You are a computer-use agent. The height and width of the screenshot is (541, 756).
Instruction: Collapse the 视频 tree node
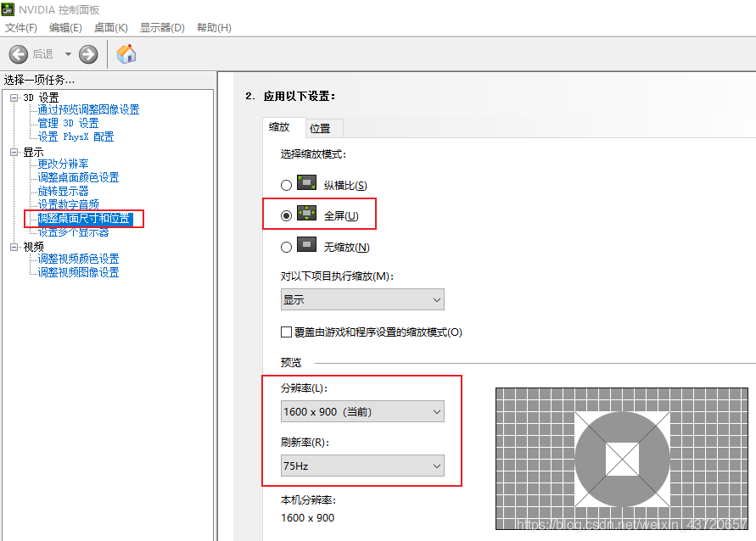(x=14, y=247)
